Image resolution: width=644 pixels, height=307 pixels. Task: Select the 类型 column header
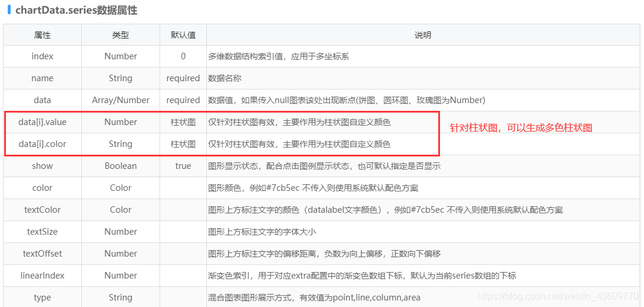tap(120, 36)
